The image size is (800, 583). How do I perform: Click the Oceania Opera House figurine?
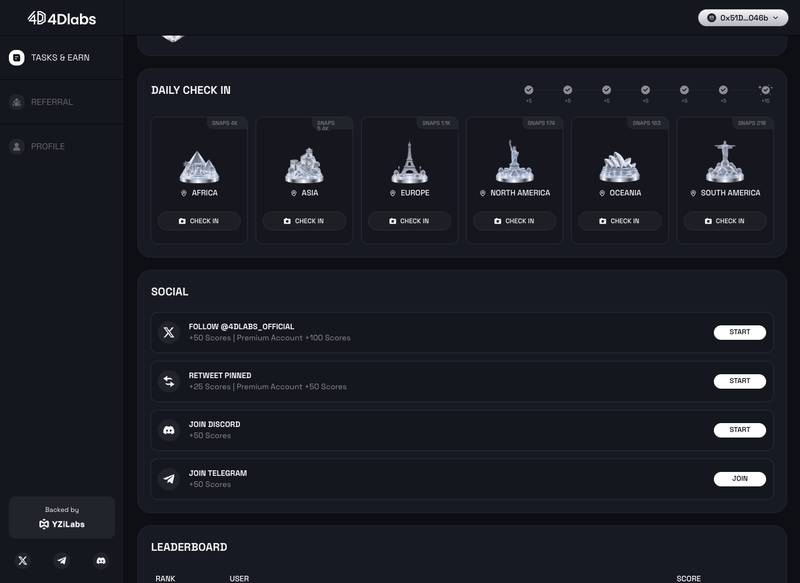pyautogui.click(x=619, y=167)
